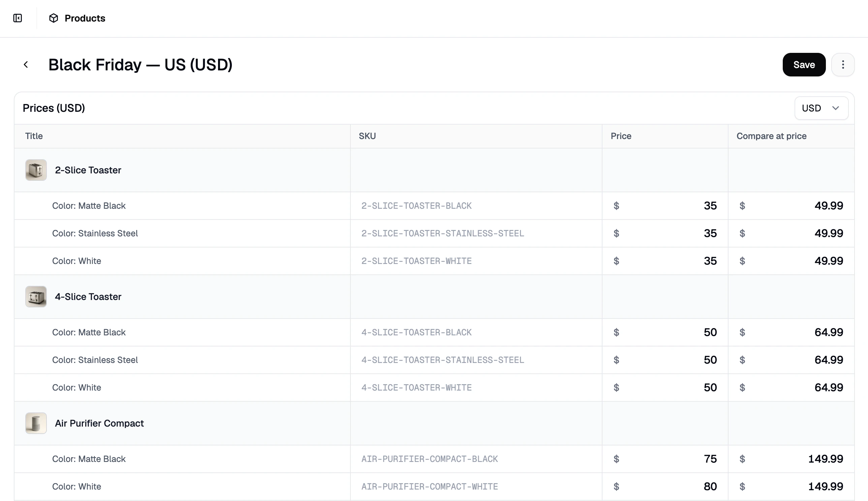
Task: Edit compare at price for 2-SLICE-TOASTER-WHITE
Action: (x=791, y=261)
